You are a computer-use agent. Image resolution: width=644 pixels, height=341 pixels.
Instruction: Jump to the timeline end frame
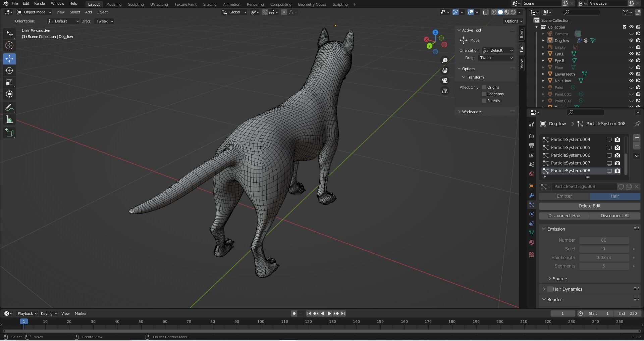coord(343,313)
